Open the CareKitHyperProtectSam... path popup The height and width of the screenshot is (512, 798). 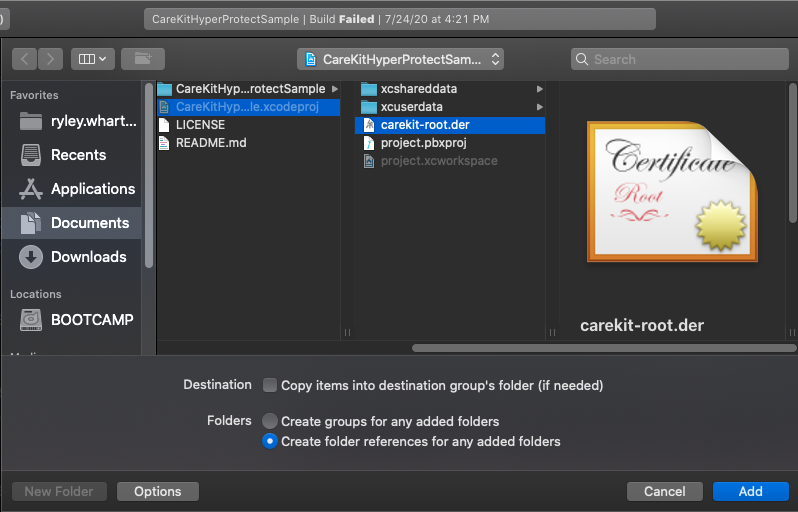[x=401, y=60]
